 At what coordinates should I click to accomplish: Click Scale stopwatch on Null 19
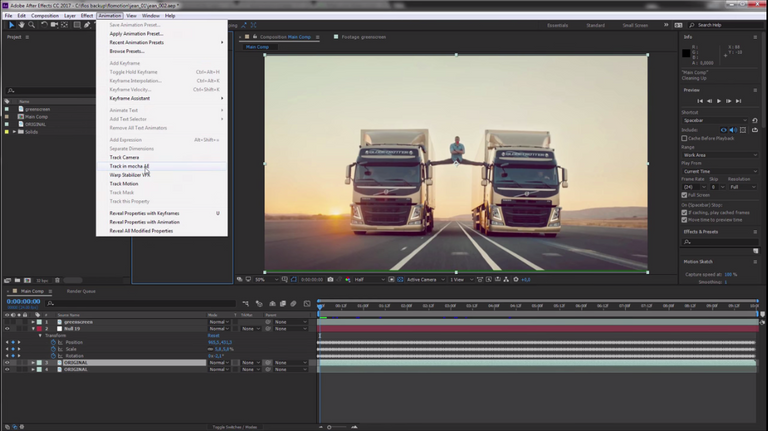(x=53, y=349)
